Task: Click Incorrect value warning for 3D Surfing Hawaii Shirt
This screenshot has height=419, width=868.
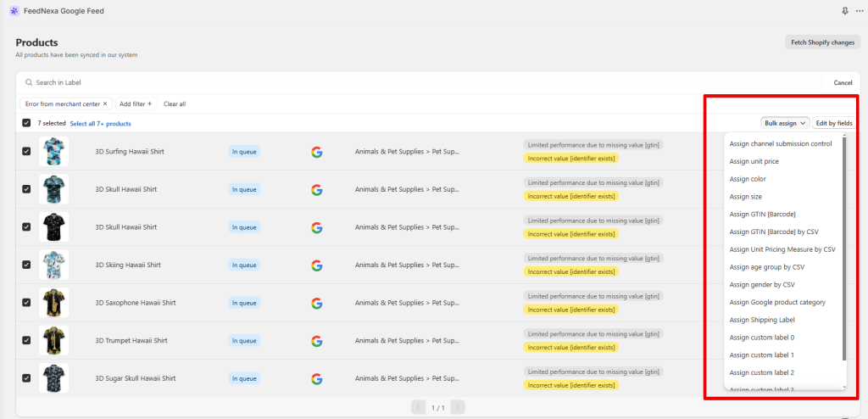Action: tap(571, 158)
